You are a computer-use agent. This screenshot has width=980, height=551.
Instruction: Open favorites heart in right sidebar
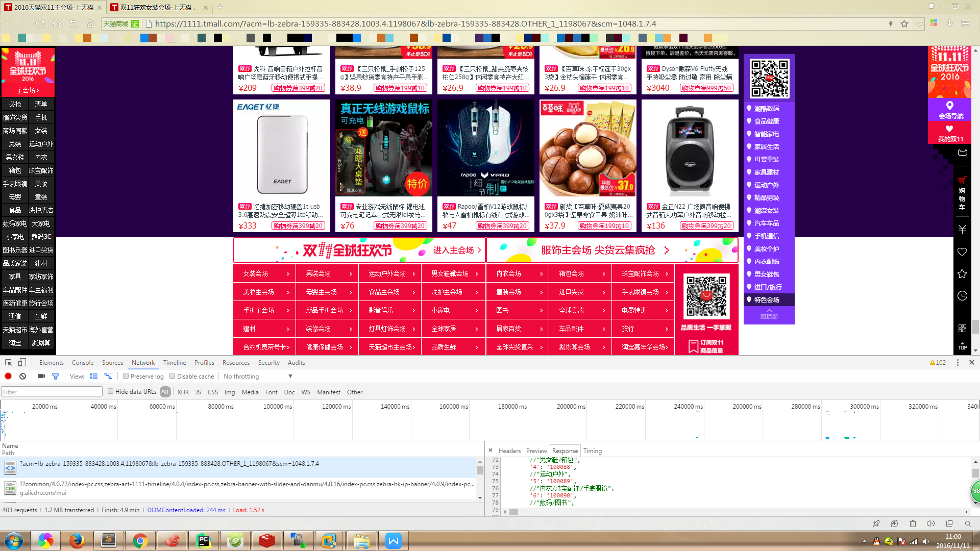(x=962, y=252)
